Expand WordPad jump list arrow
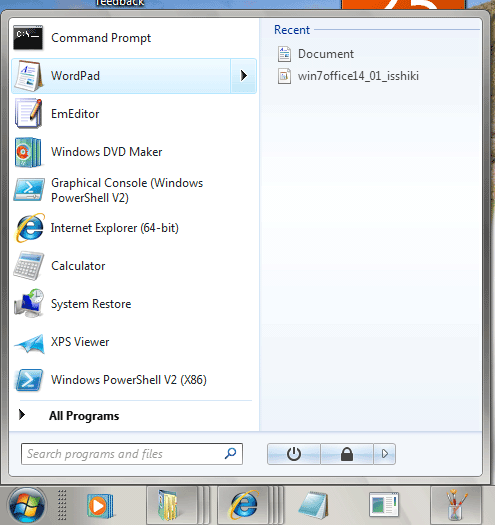The height and width of the screenshot is (525, 495). pos(243,76)
